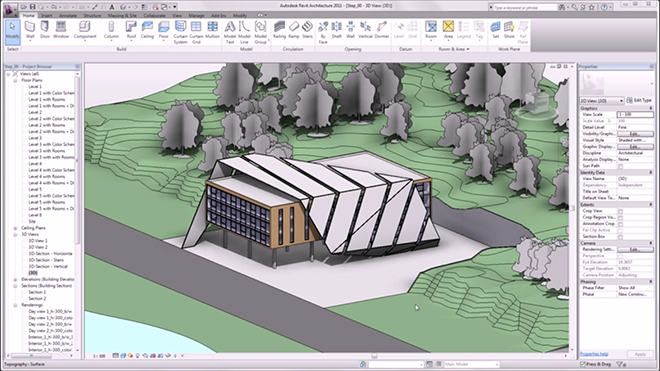Toggle the Sun Path checkbox
660x371 pixels.
click(620, 166)
